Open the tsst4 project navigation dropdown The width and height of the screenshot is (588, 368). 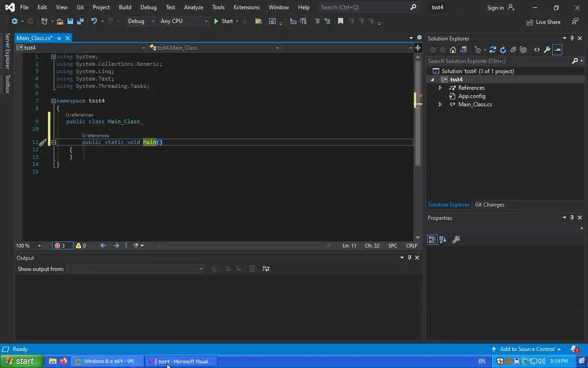pos(81,48)
